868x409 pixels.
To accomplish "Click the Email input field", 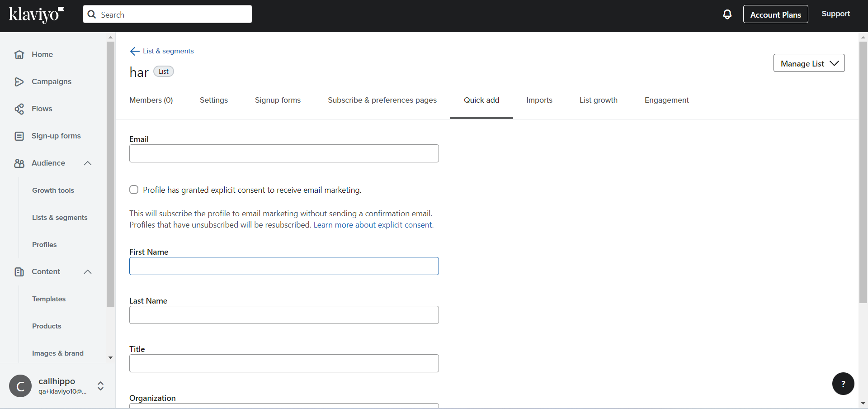I will (x=284, y=153).
